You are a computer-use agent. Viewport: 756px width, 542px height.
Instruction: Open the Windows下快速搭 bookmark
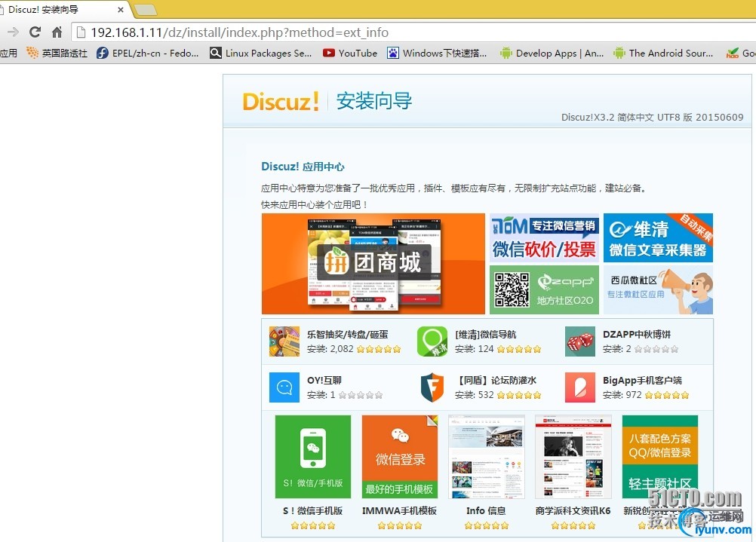(437, 53)
